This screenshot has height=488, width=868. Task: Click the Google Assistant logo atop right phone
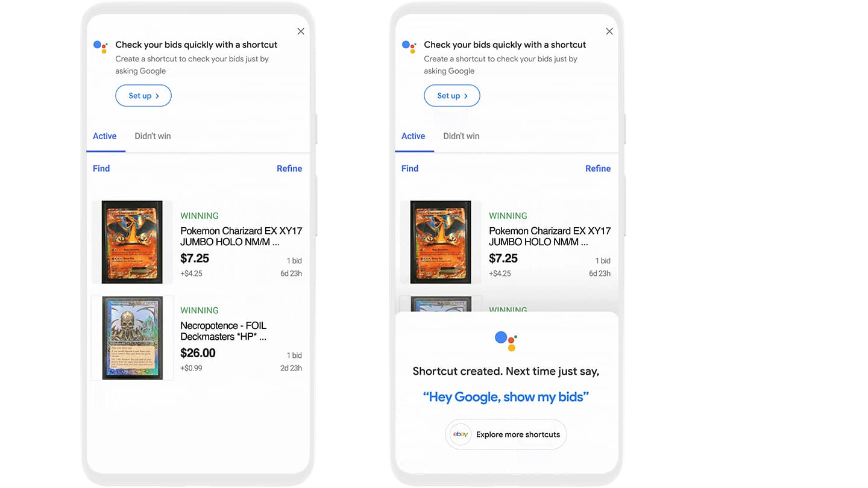pyautogui.click(x=409, y=46)
